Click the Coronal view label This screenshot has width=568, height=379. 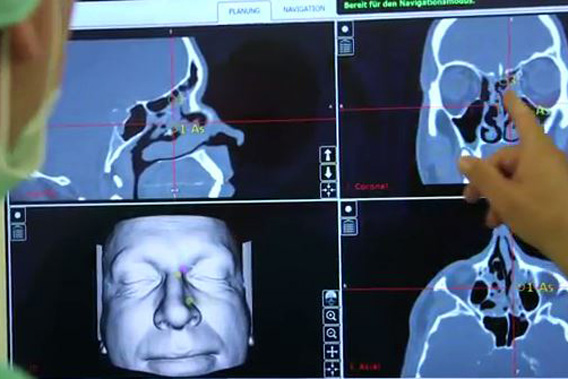(x=371, y=186)
